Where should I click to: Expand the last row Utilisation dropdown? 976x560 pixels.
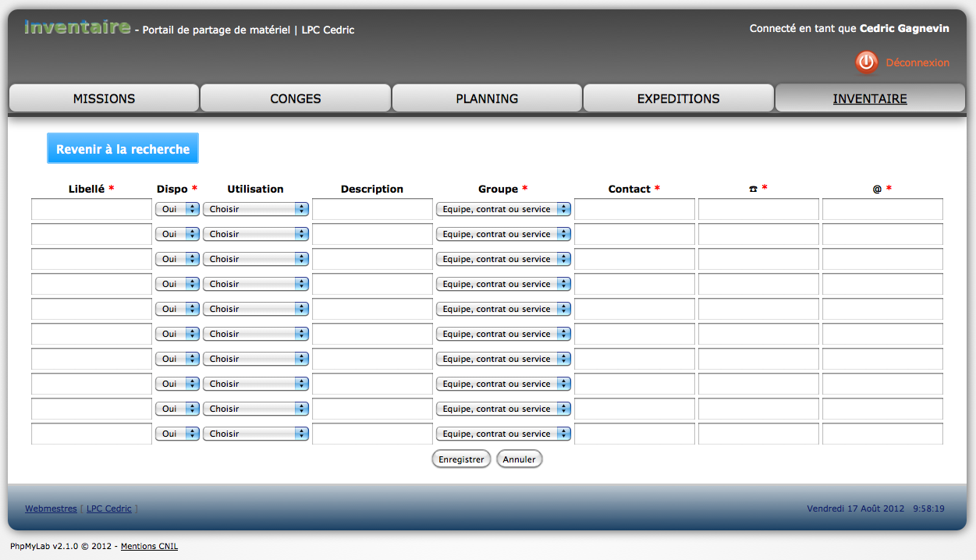[255, 434]
